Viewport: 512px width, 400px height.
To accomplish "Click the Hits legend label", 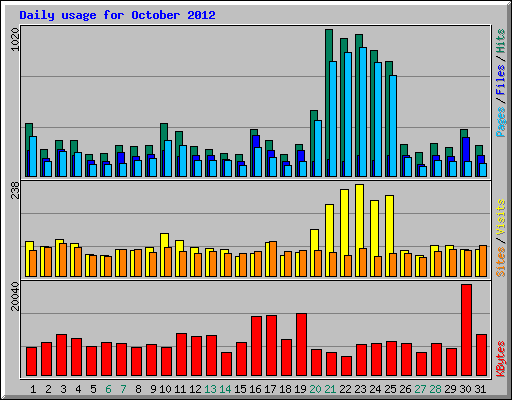I will point(501,41).
